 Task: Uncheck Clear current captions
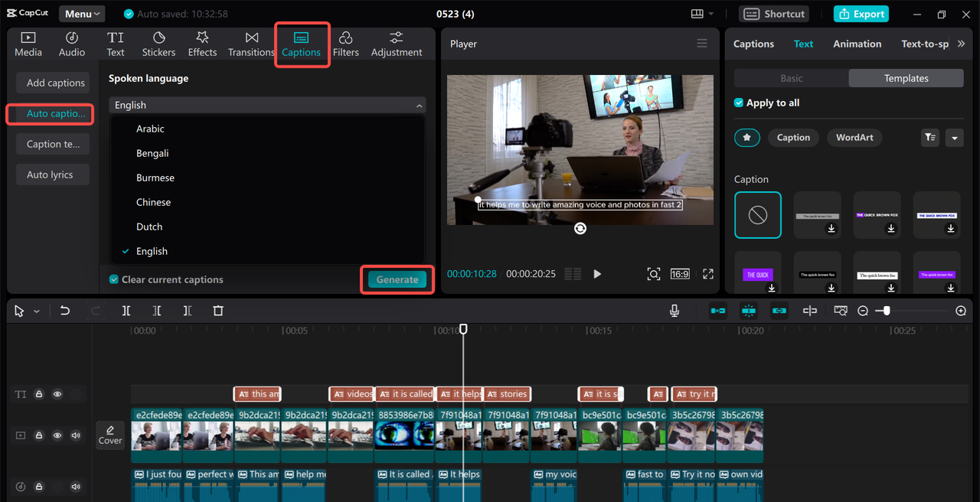tap(114, 279)
